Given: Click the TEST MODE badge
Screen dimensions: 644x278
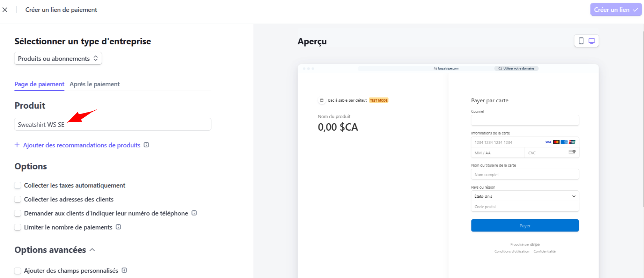Looking at the screenshot, I should point(379,100).
